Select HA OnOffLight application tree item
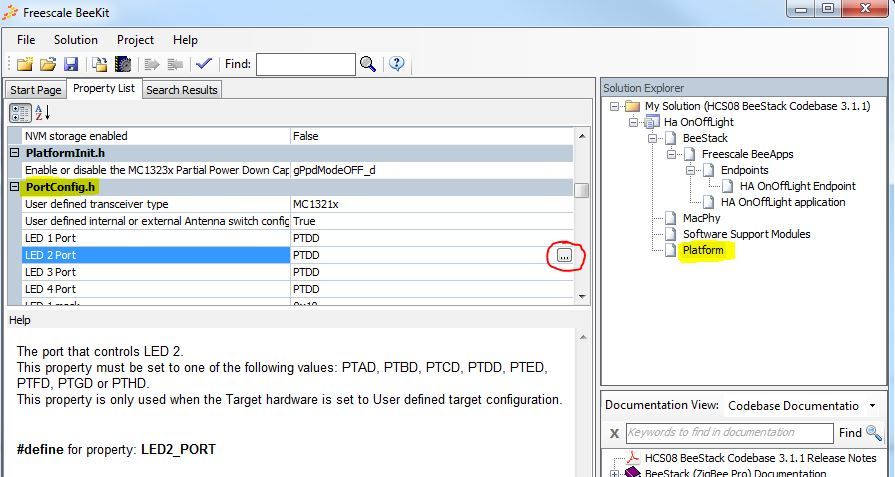895x477 pixels. 783,202
